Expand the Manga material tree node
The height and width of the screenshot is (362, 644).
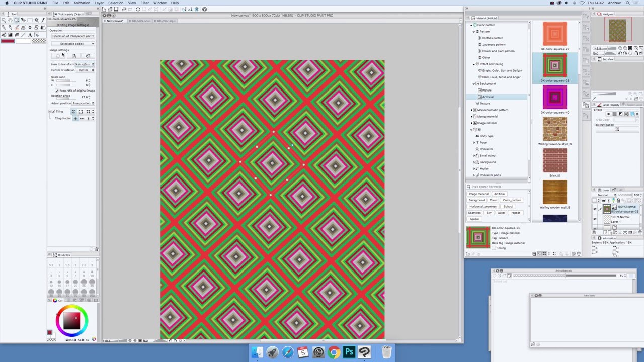471,116
